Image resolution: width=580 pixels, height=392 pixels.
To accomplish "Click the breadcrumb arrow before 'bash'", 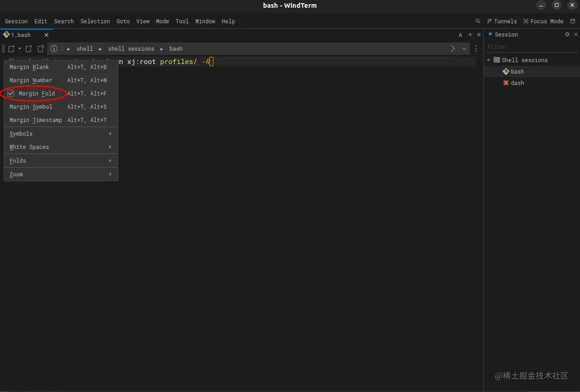I will (161, 48).
